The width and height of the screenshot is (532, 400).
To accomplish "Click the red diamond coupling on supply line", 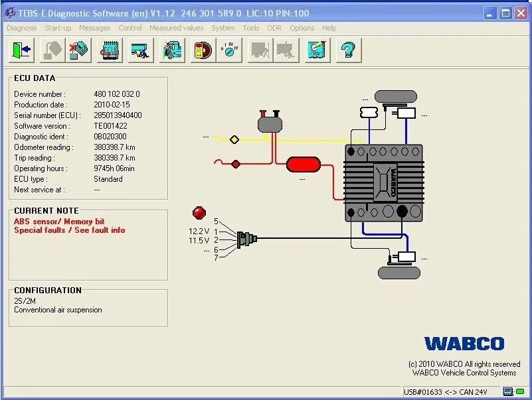I will click(x=236, y=164).
